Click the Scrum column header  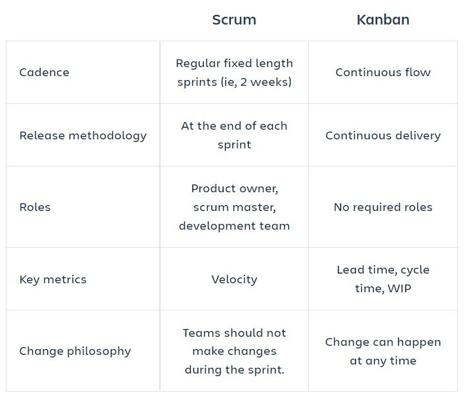[234, 20]
